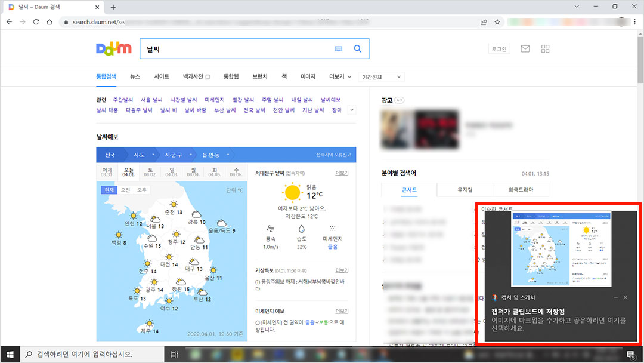The width and height of the screenshot is (644, 363).
Task: Open tab search chevron in title bar
Action: click(577, 7)
